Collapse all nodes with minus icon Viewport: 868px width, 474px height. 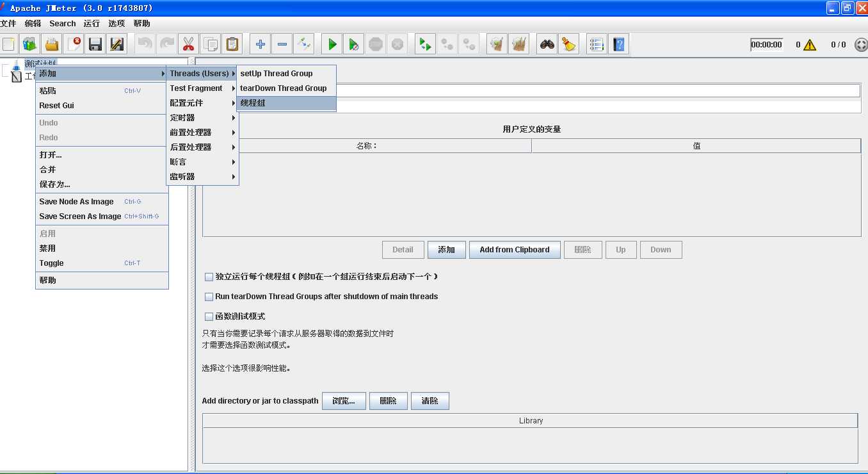coord(282,44)
